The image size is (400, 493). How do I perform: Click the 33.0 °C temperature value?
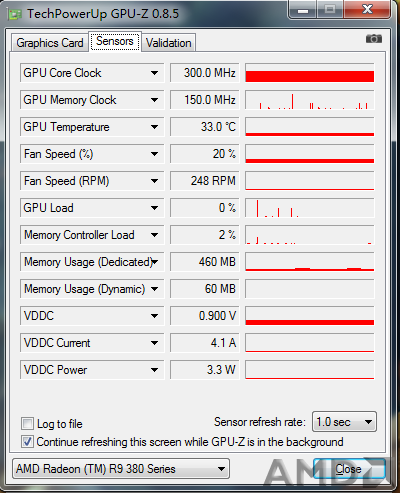205,127
